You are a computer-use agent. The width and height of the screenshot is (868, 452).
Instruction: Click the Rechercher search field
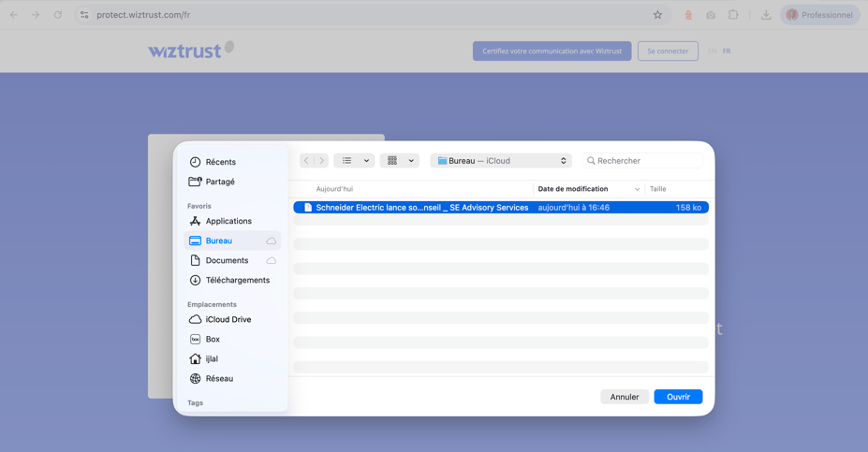pyautogui.click(x=642, y=160)
